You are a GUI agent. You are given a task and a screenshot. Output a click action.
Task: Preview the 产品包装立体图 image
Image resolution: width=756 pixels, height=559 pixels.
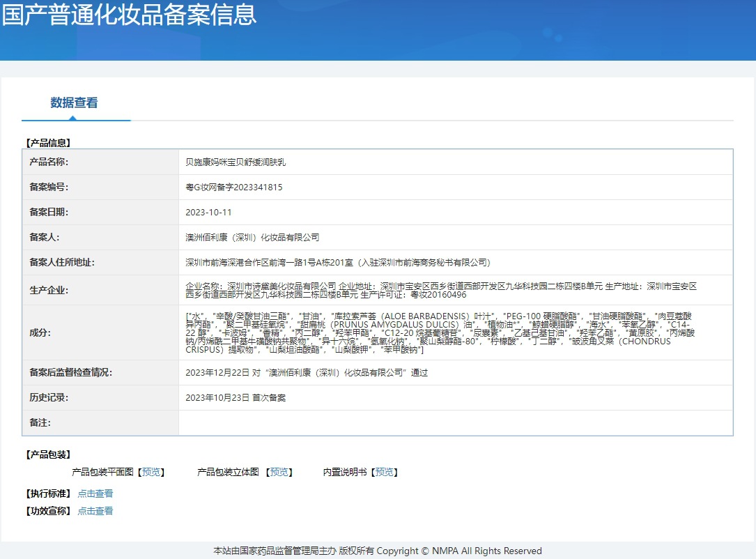279,472
